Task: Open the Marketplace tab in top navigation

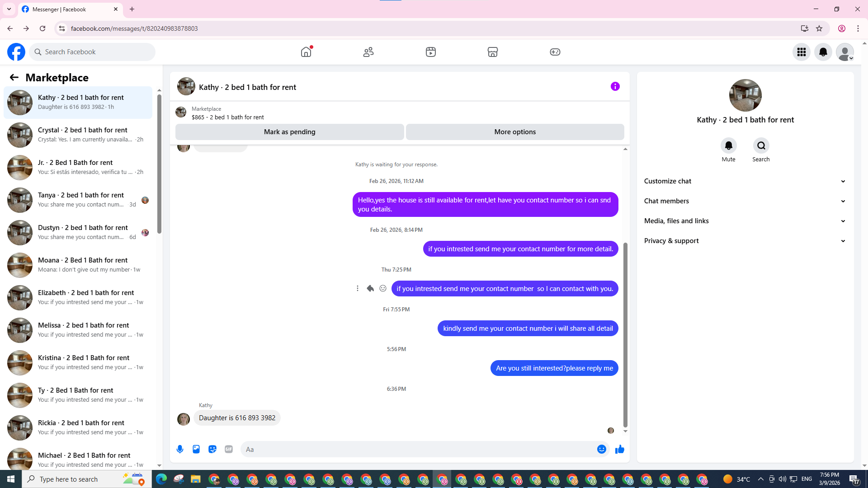Action: tap(492, 52)
